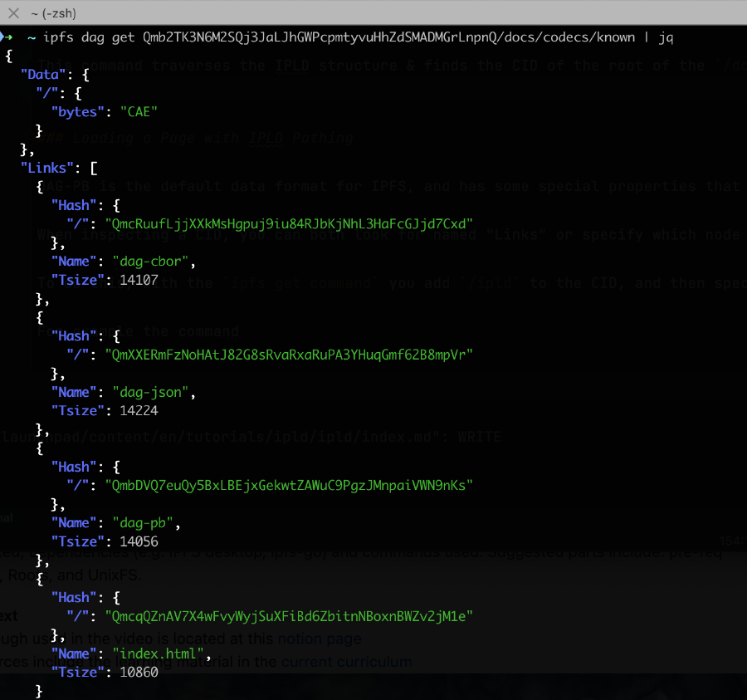
Task: Click the Tsize value 10860
Action: pyautogui.click(x=139, y=672)
